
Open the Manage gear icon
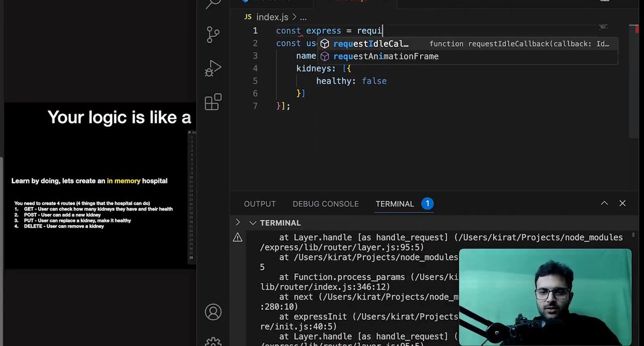point(213,342)
